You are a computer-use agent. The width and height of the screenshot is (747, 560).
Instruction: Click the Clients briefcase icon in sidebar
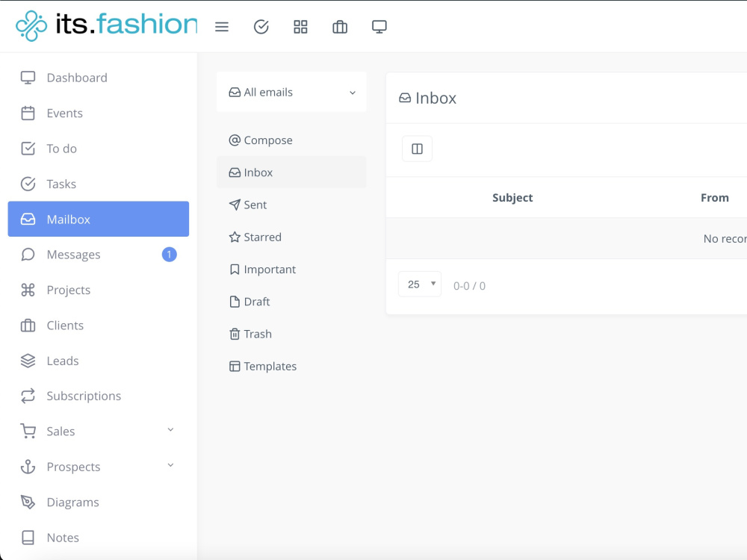coord(28,326)
